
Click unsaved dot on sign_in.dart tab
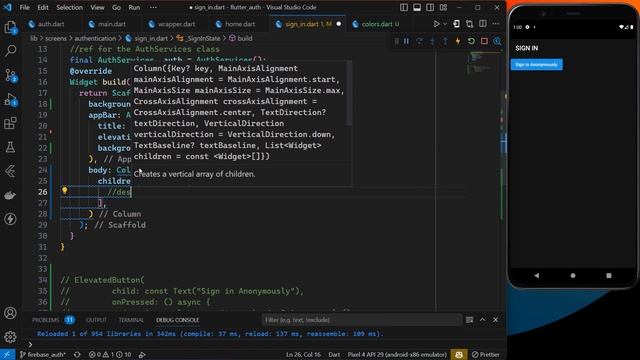coord(339,24)
